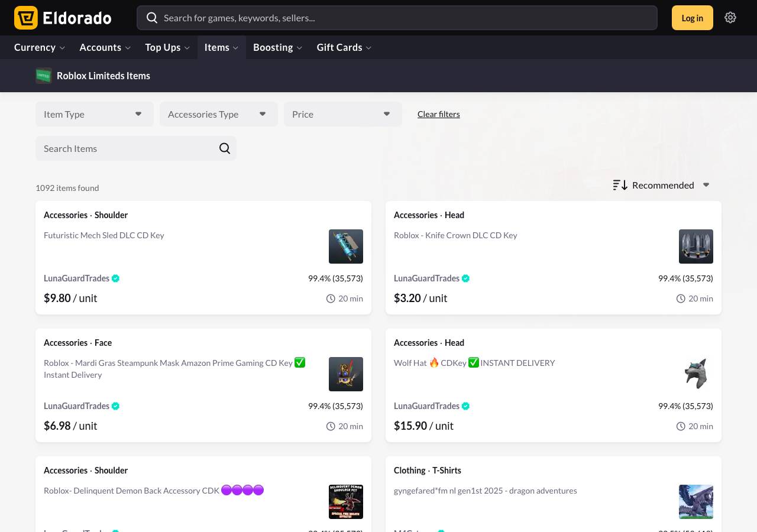Image resolution: width=757 pixels, height=532 pixels.
Task: Open Wolf Hat thumbnail image
Action: pos(696,374)
